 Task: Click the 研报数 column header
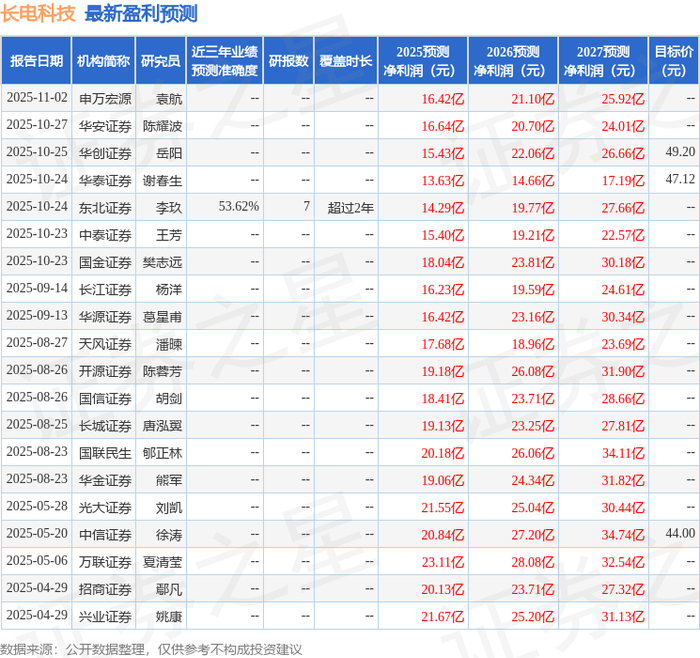pos(288,61)
